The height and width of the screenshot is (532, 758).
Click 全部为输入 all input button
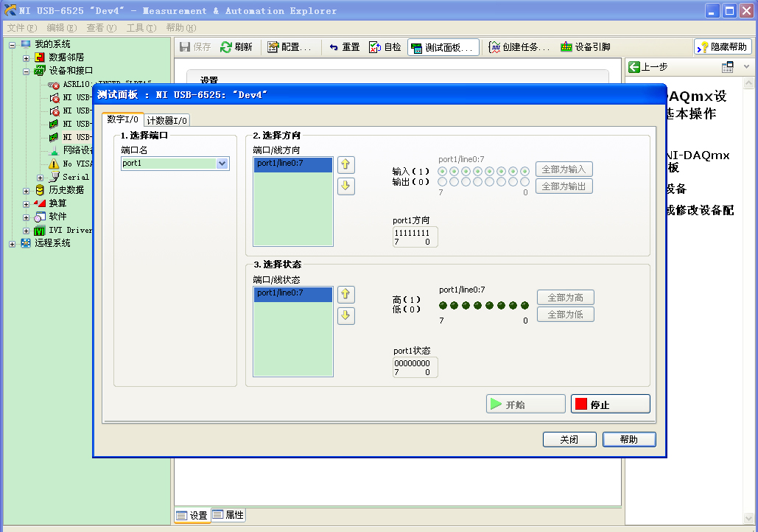(x=564, y=169)
